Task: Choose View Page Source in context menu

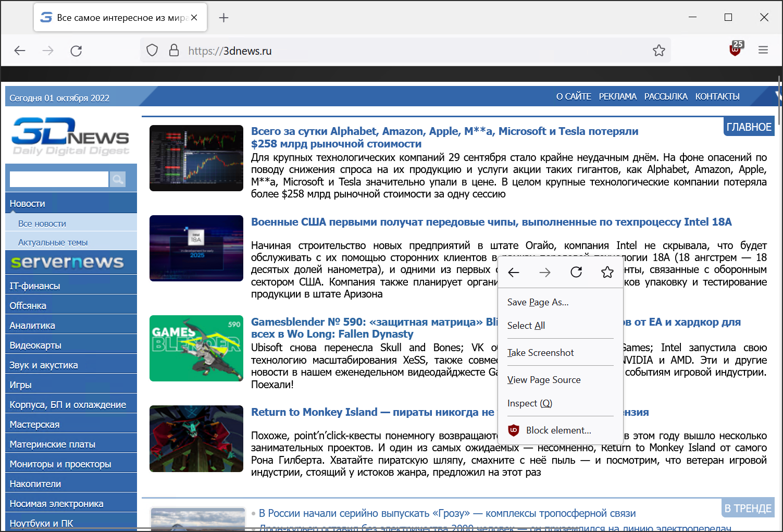Action: click(x=561, y=380)
